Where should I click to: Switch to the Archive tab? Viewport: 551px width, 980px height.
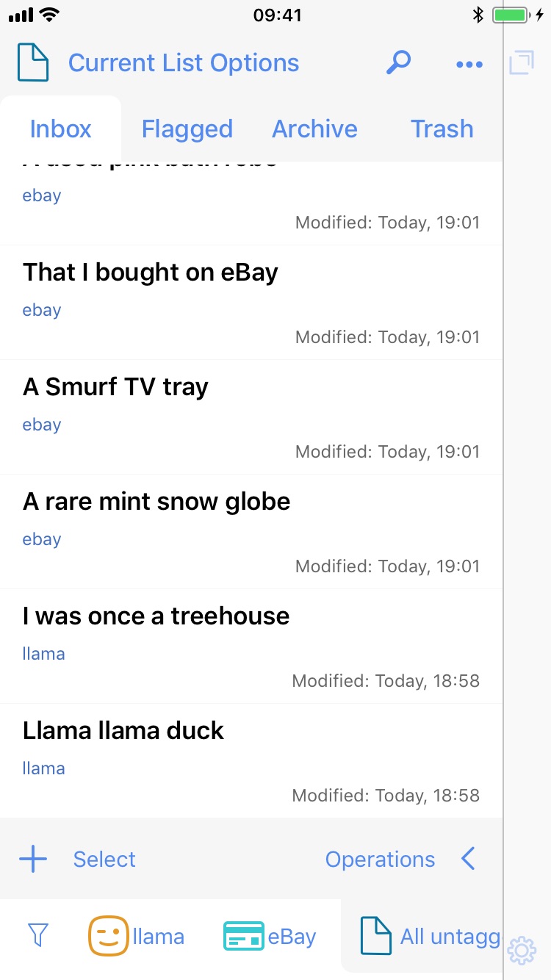tap(314, 129)
